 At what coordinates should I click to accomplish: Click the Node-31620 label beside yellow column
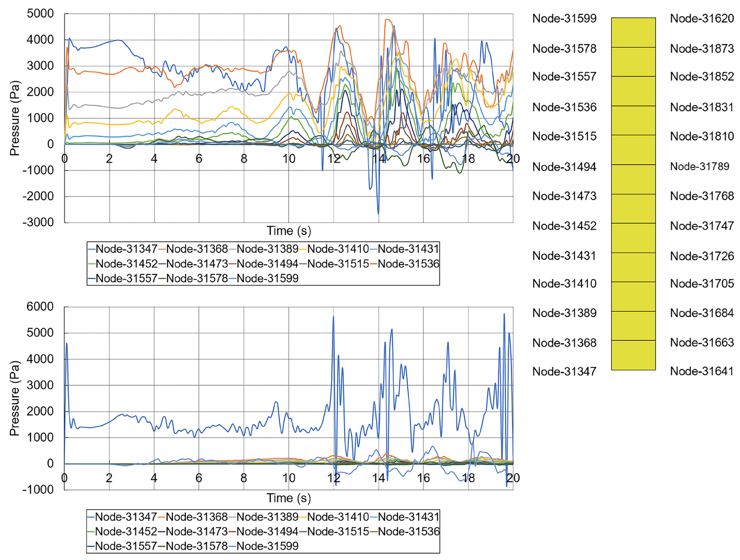[702, 19]
